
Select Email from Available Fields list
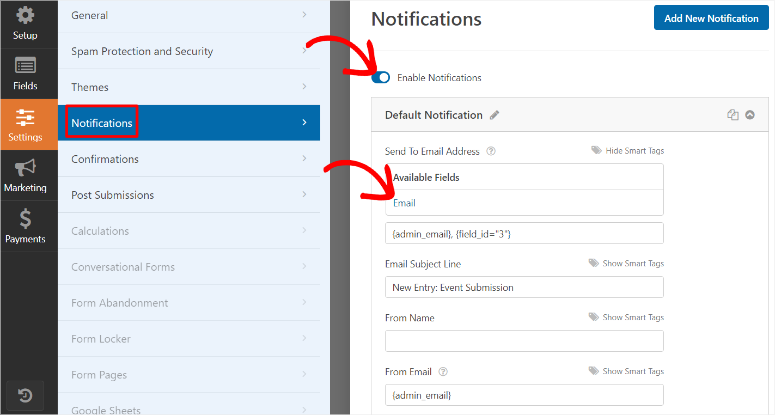[x=404, y=203]
